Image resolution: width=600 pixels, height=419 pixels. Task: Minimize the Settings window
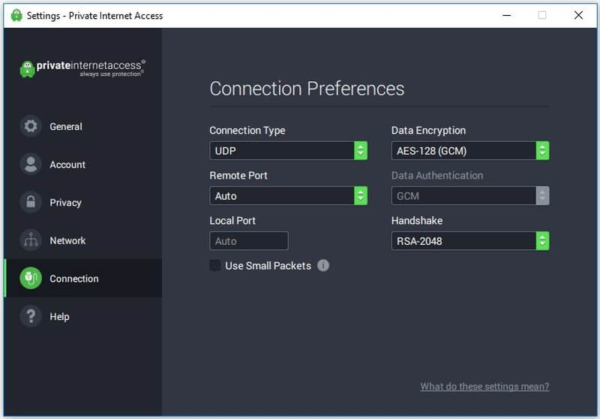(507, 15)
